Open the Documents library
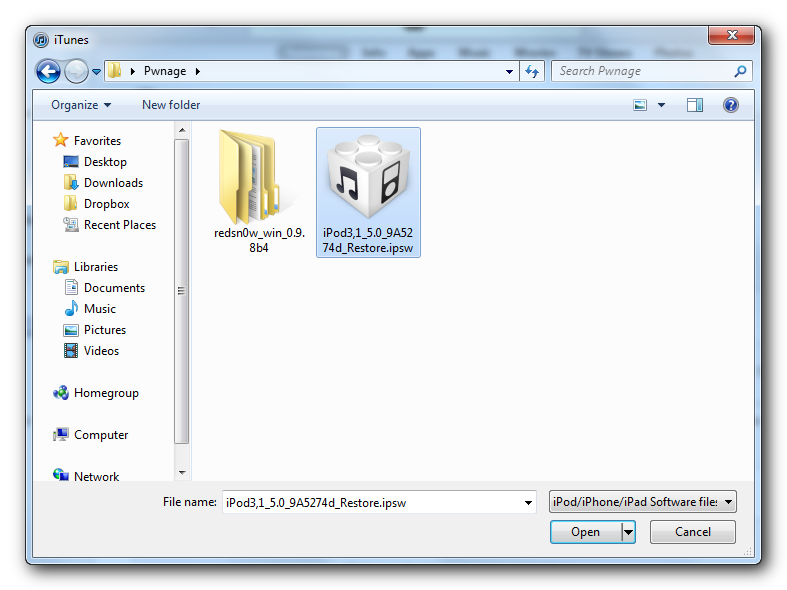This screenshot has width=787, height=590. [x=114, y=288]
